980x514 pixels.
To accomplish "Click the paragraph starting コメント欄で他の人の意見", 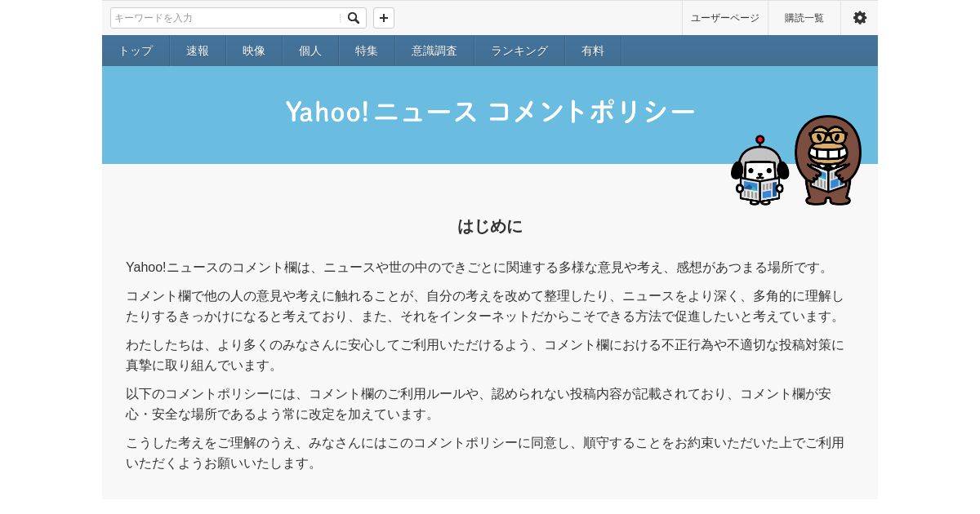I will click(x=485, y=306).
